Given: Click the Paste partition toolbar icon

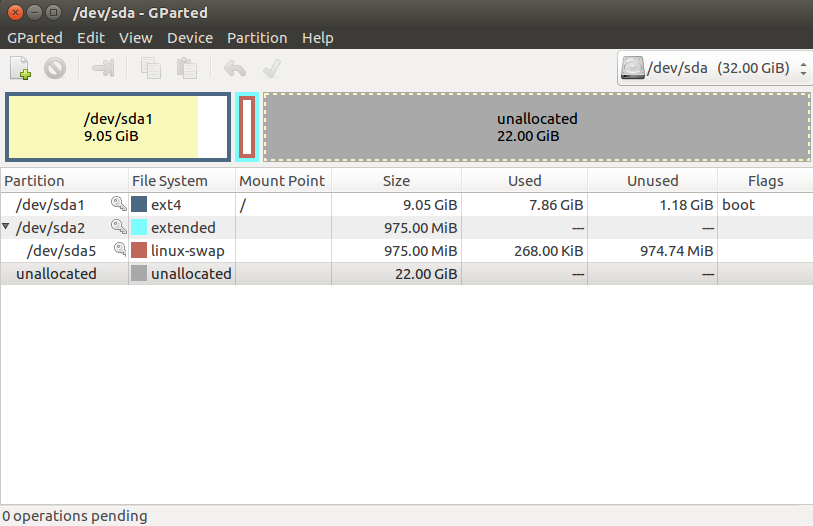Looking at the screenshot, I should pyautogui.click(x=187, y=68).
